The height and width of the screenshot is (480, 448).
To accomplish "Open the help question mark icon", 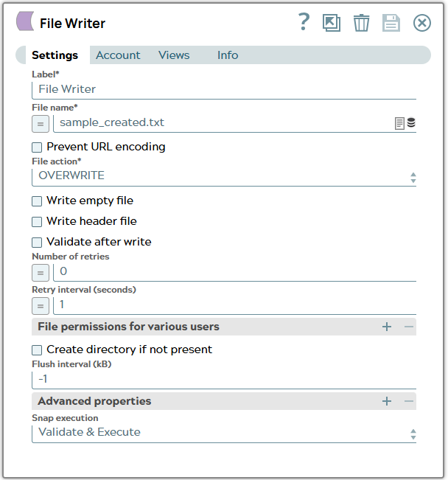I will [x=304, y=22].
